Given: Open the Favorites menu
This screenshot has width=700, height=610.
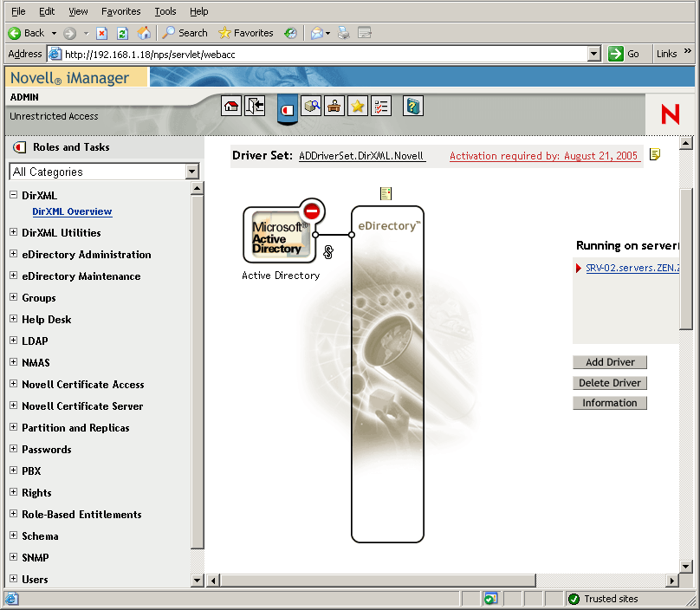Looking at the screenshot, I should tap(120, 11).
